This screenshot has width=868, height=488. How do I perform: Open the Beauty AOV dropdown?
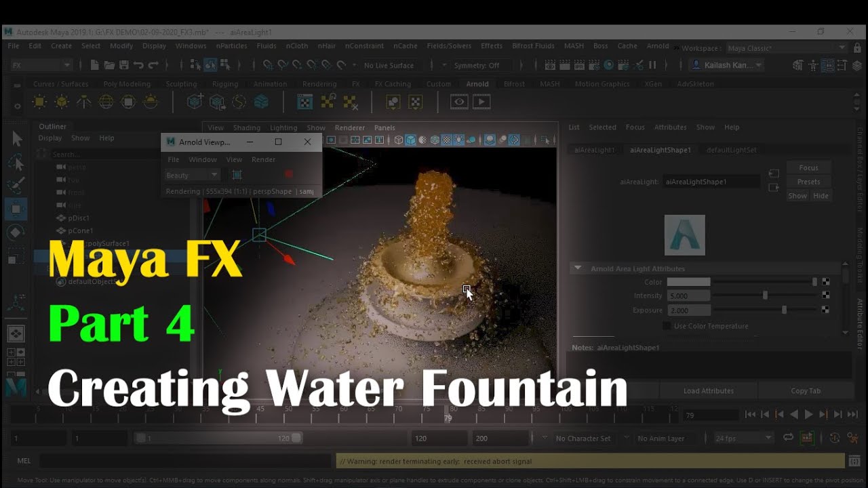[x=192, y=175]
